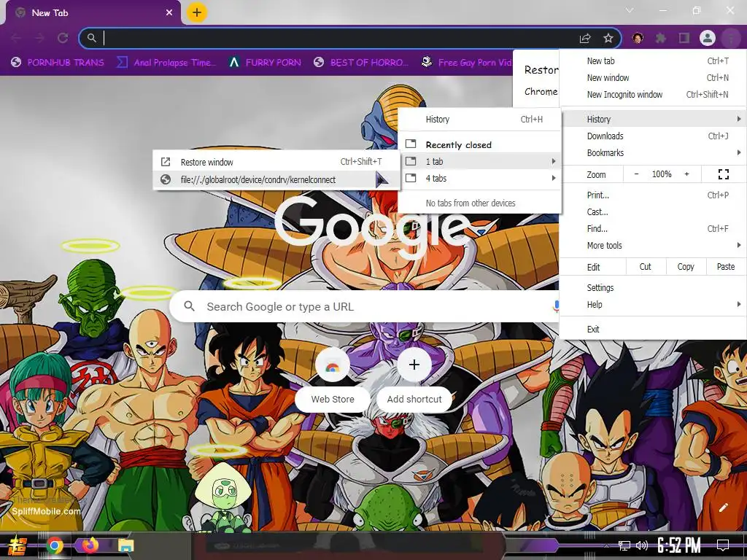Toggle the side panel icon
This screenshot has height=560, width=747.
click(x=684, y=38)
